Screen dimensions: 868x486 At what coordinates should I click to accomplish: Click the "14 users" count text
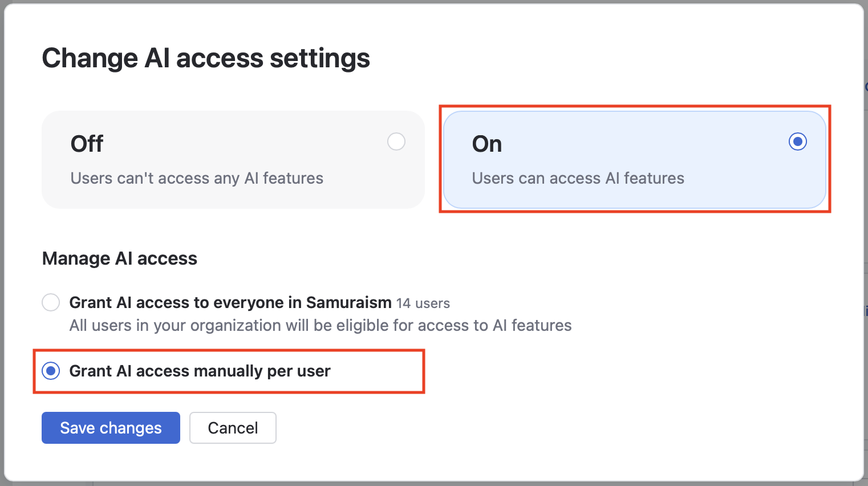pos(423,303)
